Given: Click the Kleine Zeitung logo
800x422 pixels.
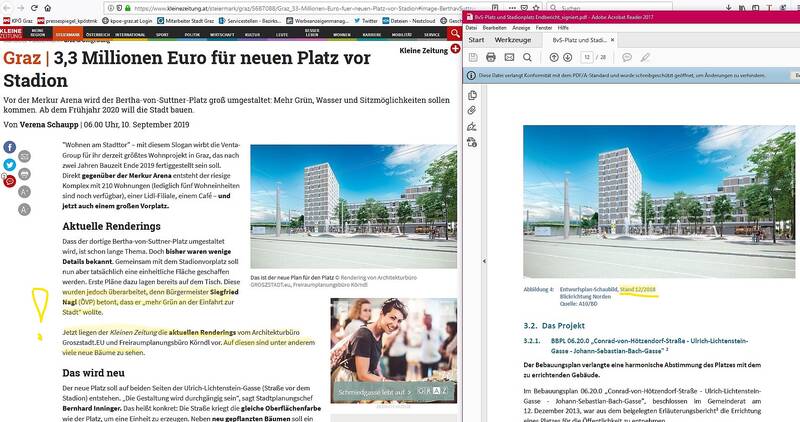Looking at the screenshot, I should [x=11, y=34].
